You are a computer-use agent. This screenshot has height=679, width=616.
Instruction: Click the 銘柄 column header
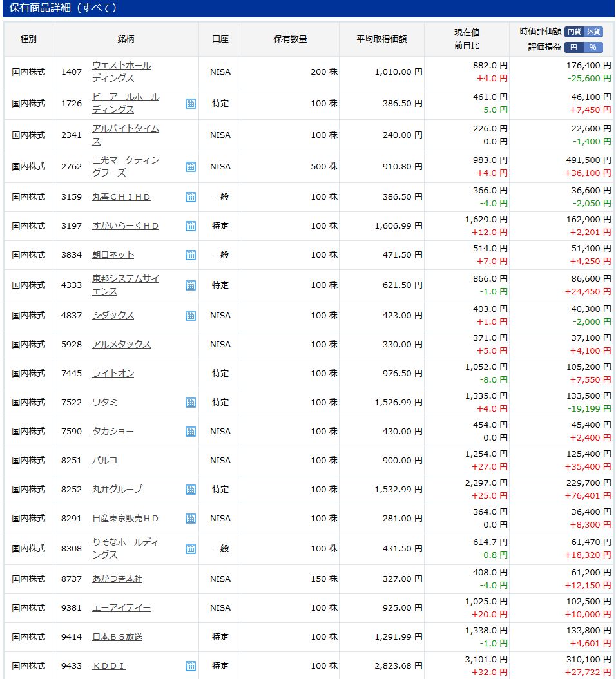coord(126,39)
